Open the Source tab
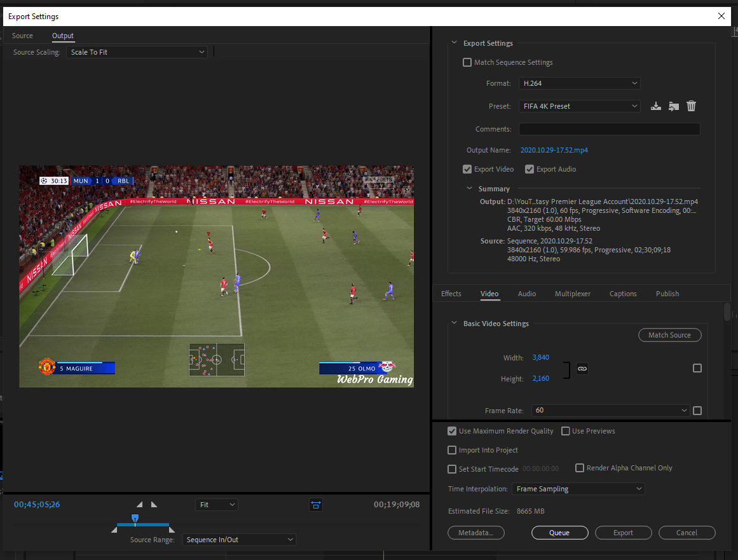Screen dimensions: 738x560 22,36
